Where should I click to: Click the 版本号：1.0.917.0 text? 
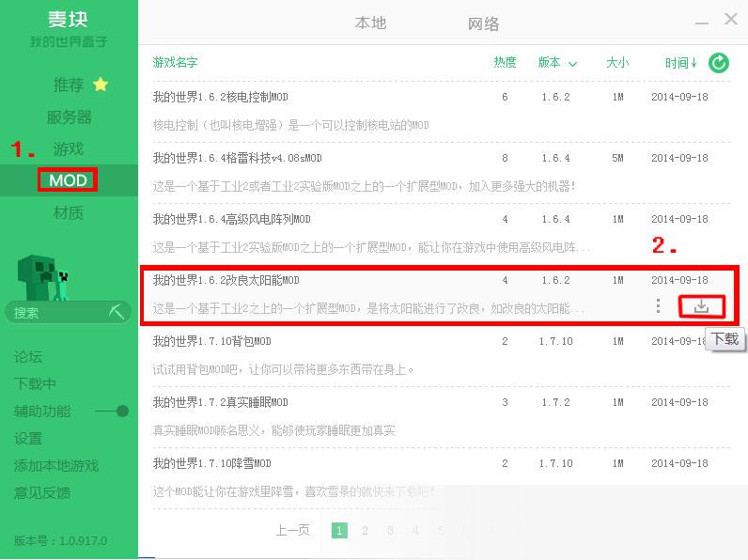click(60, 540)
